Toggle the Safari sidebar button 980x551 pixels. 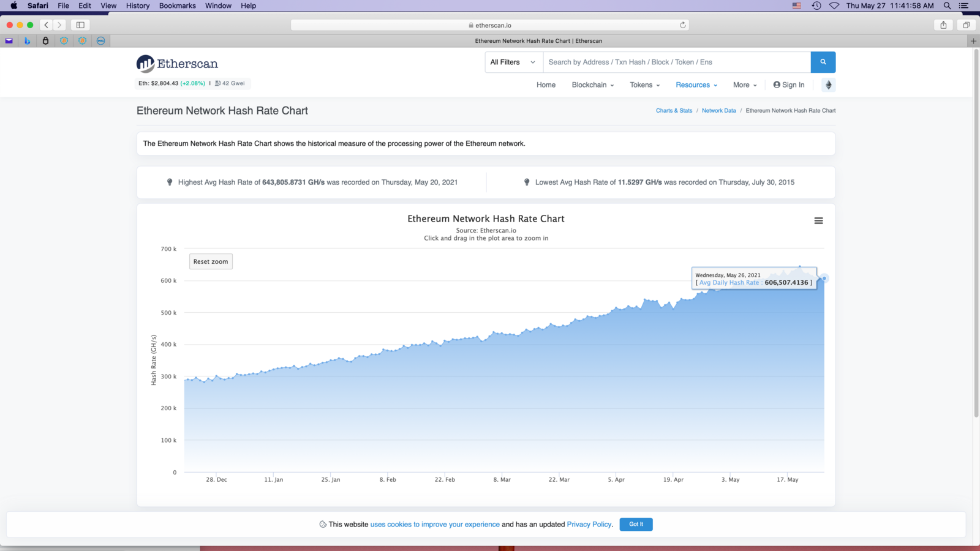(80, 25)
